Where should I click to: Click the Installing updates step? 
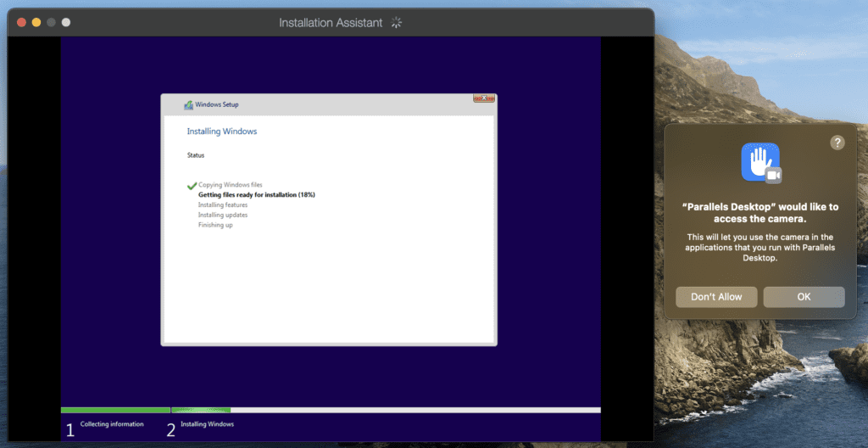click(x=223, y=215)
